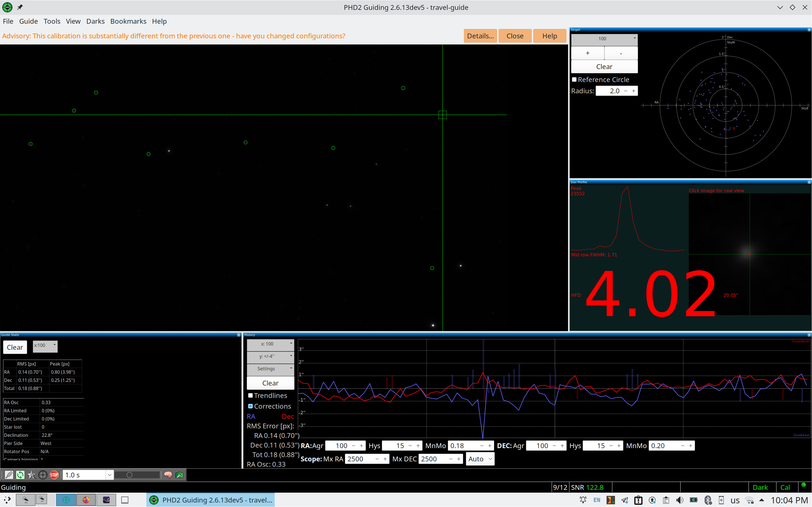Open Firefox from the taskbar

point(86,500)
